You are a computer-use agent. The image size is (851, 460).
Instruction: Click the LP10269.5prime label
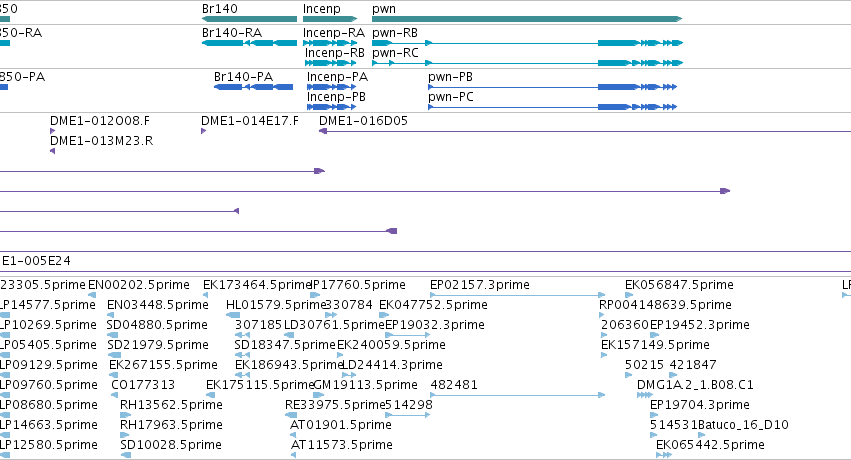[48, 325]
